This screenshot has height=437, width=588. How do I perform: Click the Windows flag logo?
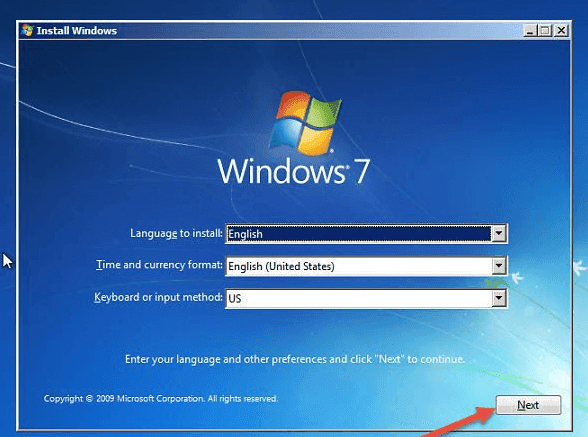[305, 122]
